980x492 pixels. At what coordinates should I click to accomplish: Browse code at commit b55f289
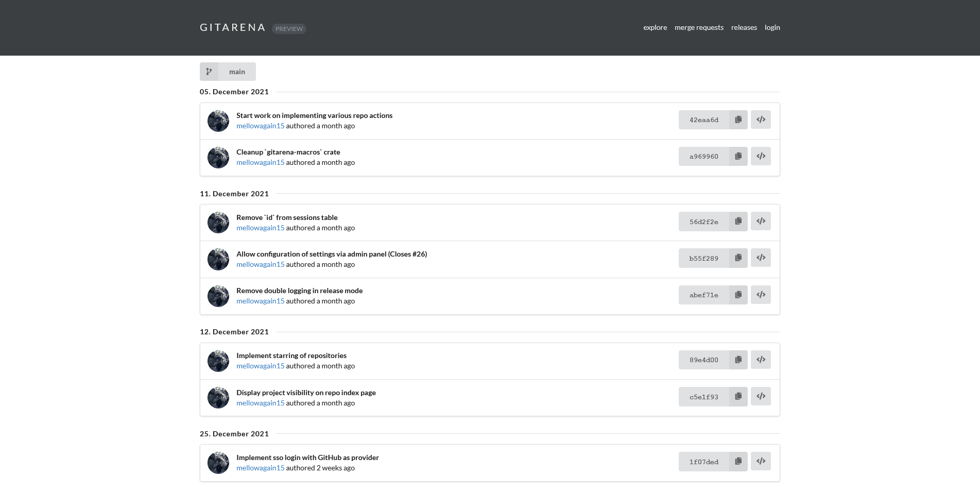(x=761, y=258)
